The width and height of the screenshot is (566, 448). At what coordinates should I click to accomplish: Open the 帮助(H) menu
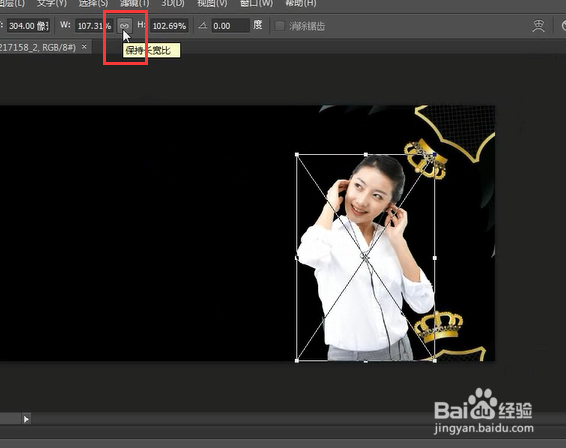301,4
